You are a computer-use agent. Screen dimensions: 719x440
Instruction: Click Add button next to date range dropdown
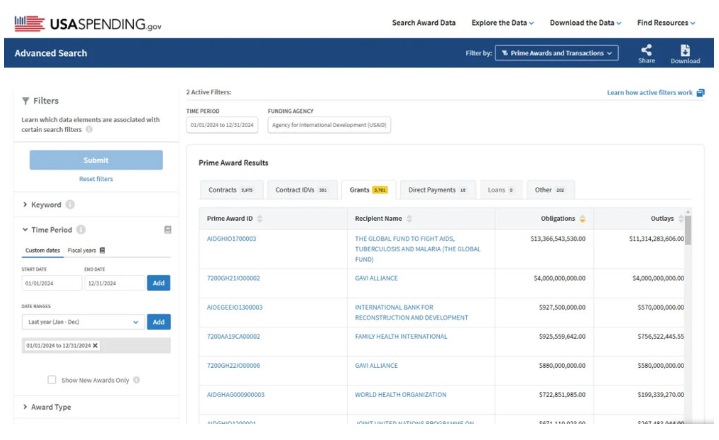(x=159, y=322)
